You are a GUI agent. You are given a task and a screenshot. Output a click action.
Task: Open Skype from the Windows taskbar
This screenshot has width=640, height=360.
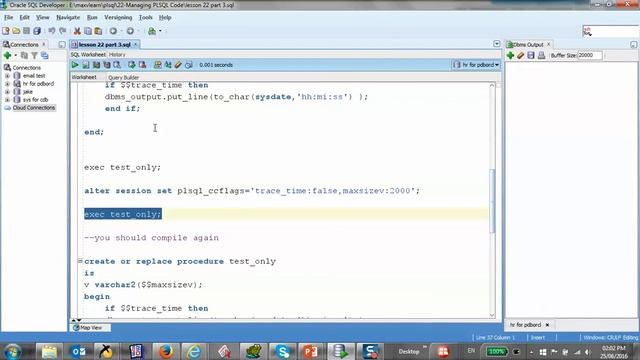(282, 351)
